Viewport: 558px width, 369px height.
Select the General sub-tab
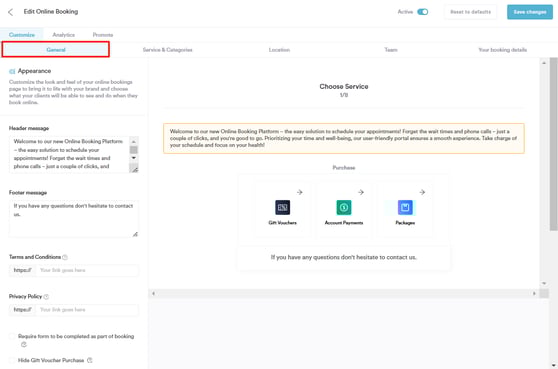56,49
